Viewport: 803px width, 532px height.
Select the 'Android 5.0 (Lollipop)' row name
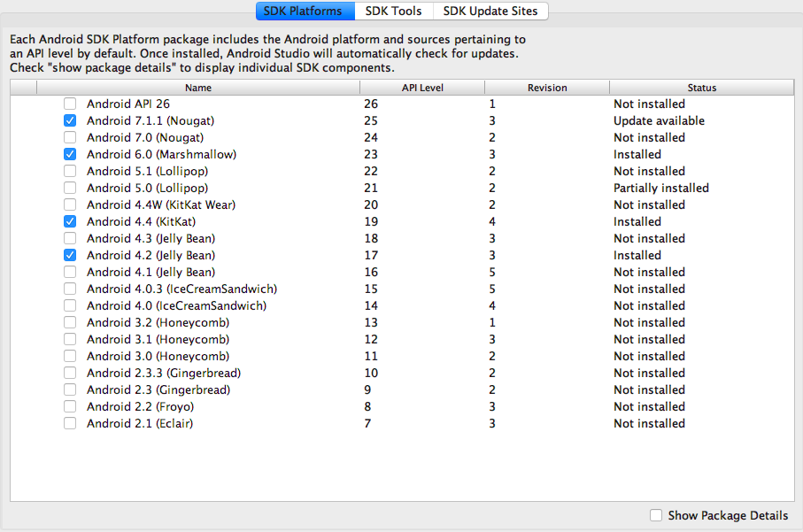(x=148, y=188)
